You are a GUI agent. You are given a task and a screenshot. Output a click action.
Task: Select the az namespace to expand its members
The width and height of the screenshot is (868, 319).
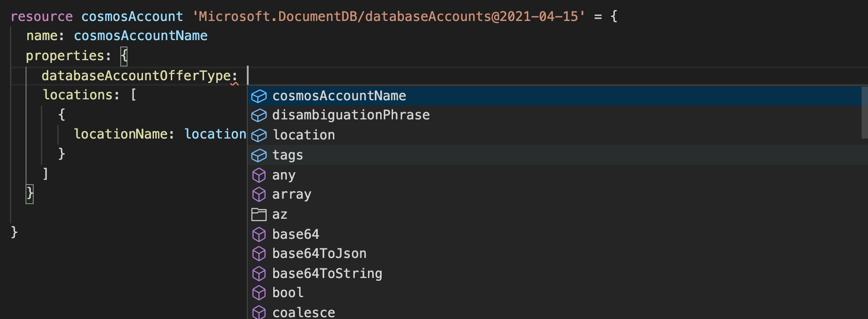point(280,214)
